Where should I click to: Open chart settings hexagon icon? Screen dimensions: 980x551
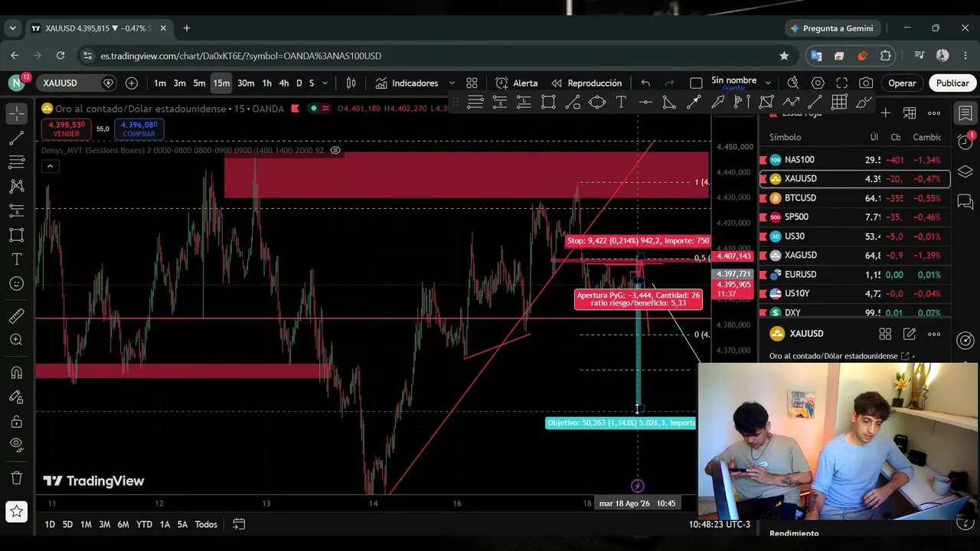[818, 83]
